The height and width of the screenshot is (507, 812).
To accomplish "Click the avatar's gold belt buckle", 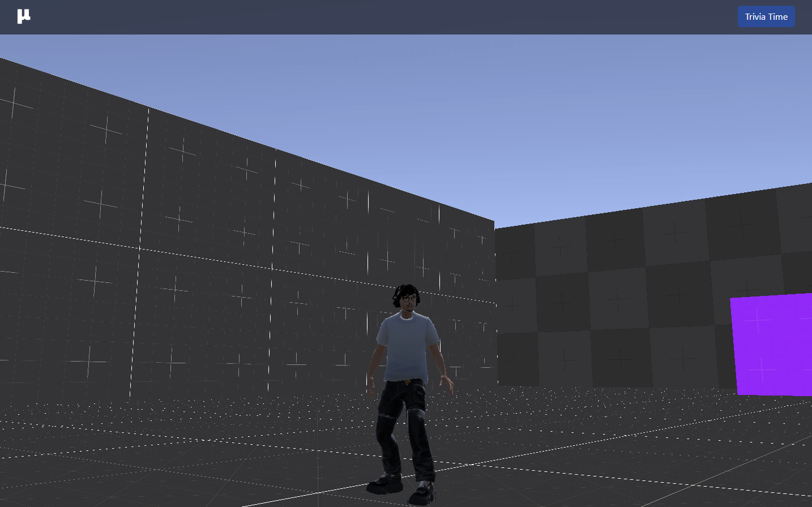I will (408, 383).
